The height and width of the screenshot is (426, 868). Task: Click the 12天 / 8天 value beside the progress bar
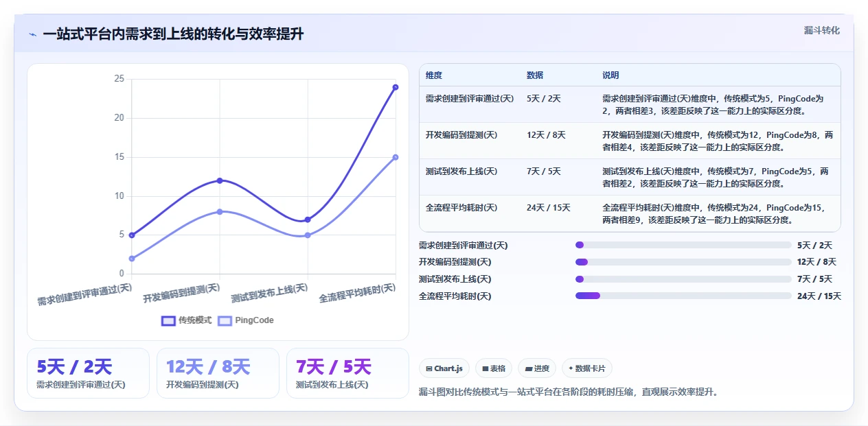[x=817, y=262]
